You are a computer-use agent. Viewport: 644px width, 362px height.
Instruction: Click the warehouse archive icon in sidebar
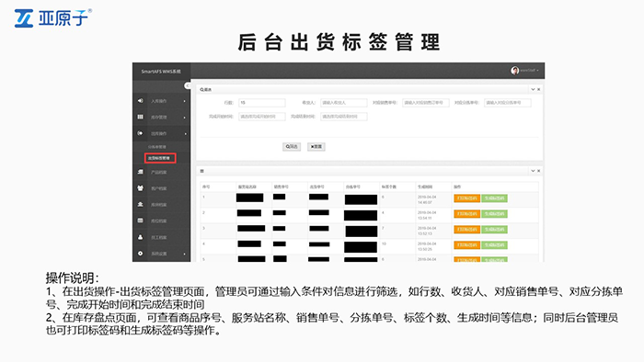[141, 204]
